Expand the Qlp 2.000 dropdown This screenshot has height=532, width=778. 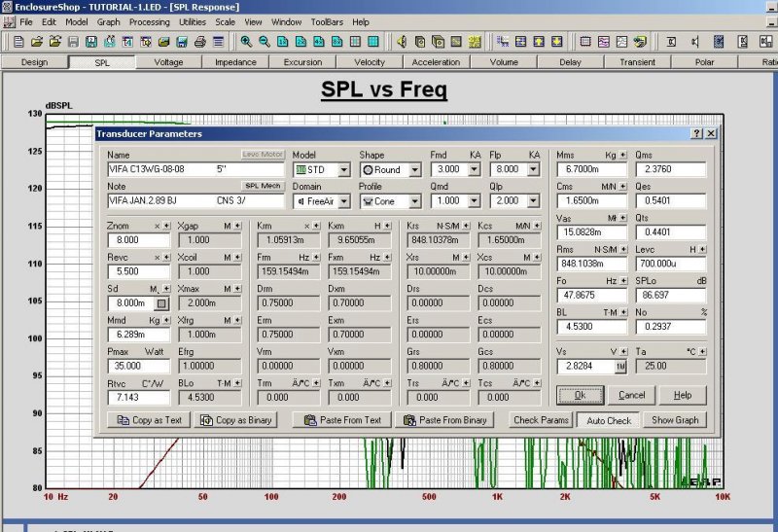pos(533,201)
